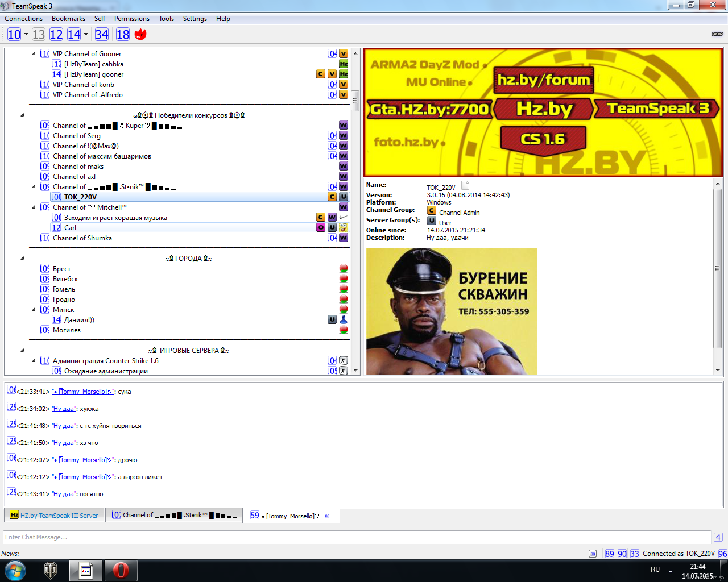728x582 pixels.
Task: Click the toolbar icon labeled 18
Action: (123, 35)
